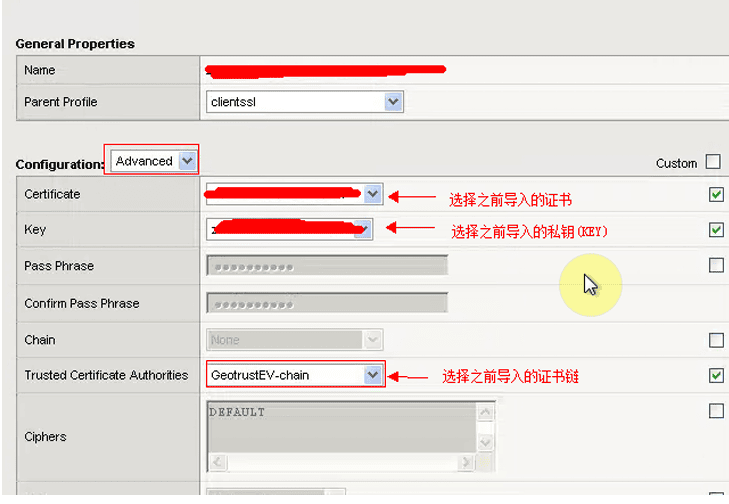This screenshot has width=729, height=504.
Task: Tick the Custom checkbox in the header
Action: pos(713,162)
